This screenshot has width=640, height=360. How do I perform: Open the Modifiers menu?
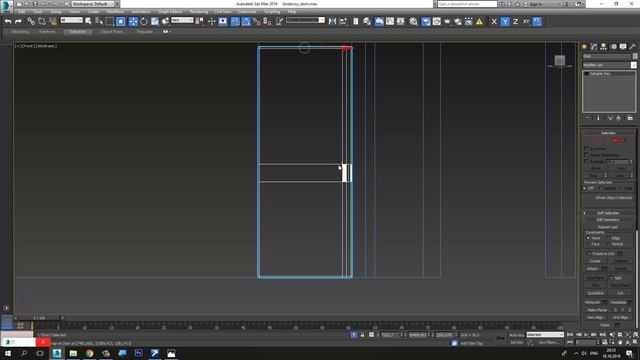click(115, 12)
